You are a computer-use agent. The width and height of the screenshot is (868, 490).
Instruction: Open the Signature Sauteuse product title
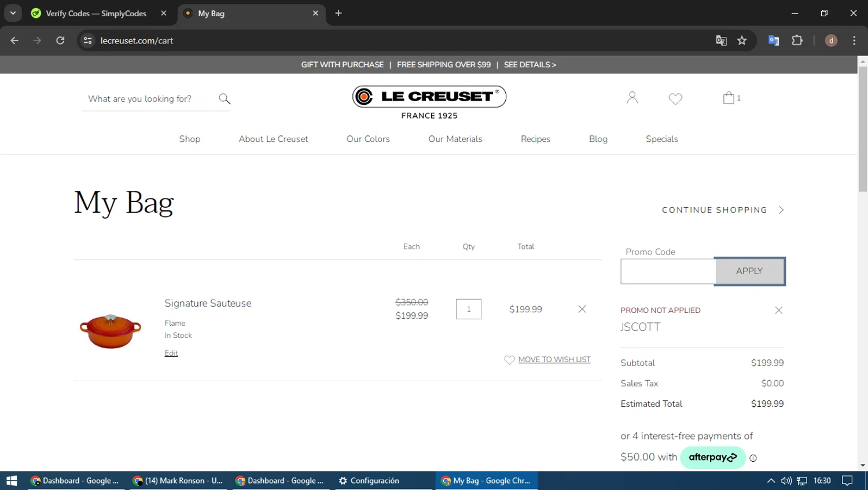pos(208,303)
